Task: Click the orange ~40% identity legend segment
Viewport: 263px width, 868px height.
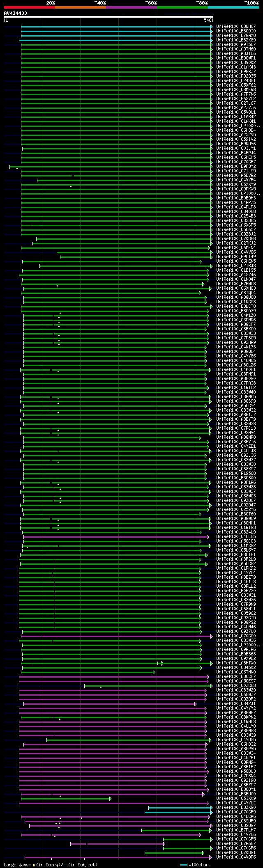Action: click(x=81, y=7)
